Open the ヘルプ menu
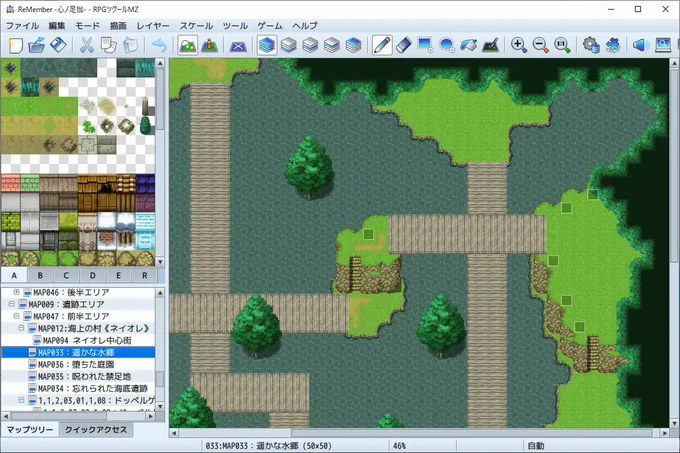Viewport: 680px width, 453px height. point(305,26)
